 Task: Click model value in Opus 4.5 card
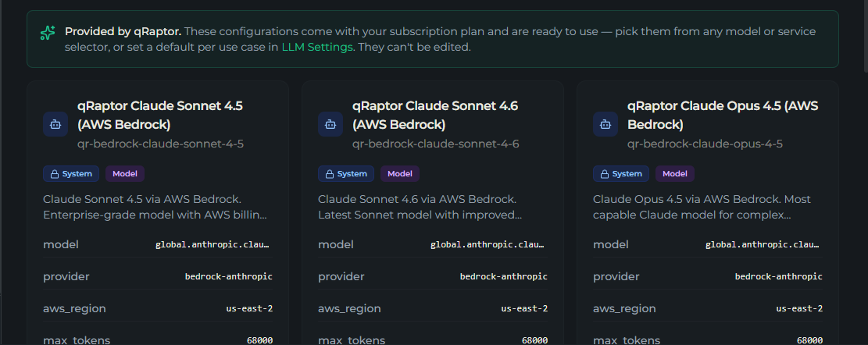[x=763, y=244]
